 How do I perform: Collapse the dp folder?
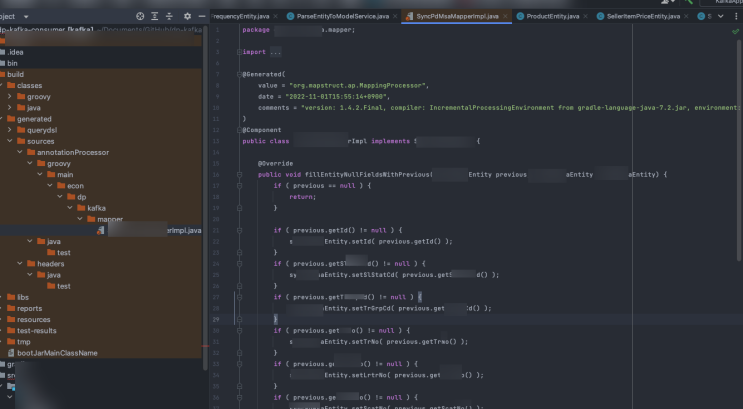tap(59, 197)
